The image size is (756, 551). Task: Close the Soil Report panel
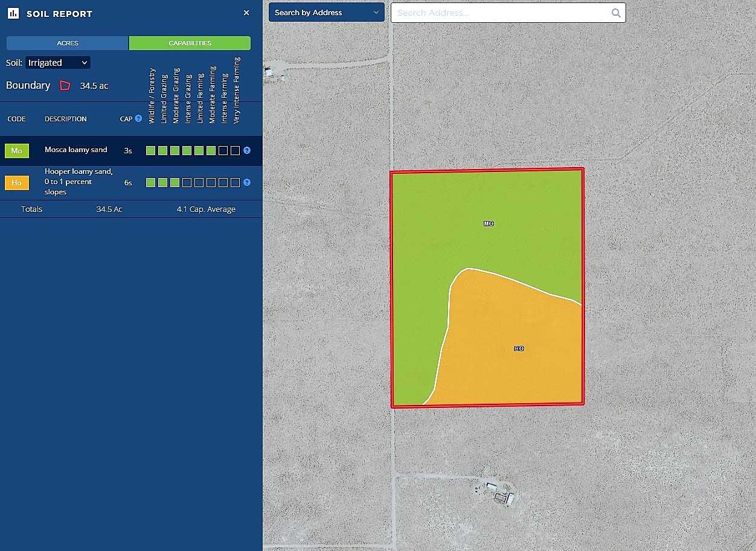(246, 13)
